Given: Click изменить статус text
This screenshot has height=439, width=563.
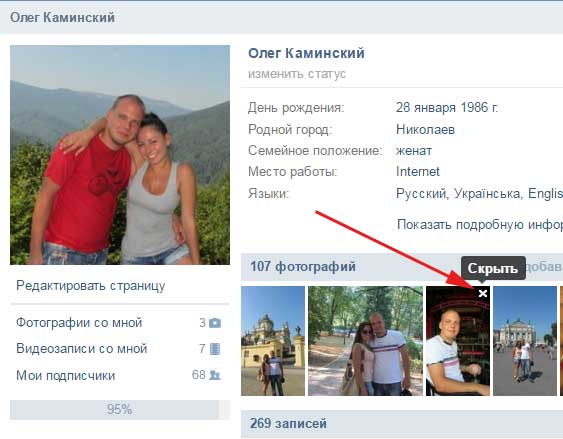Looking at the screenshot, I should tap(297, 74).
